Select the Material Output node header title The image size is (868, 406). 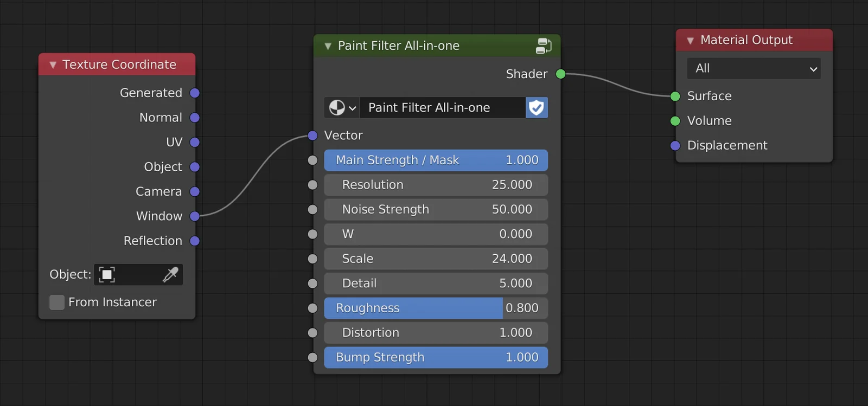746,40
